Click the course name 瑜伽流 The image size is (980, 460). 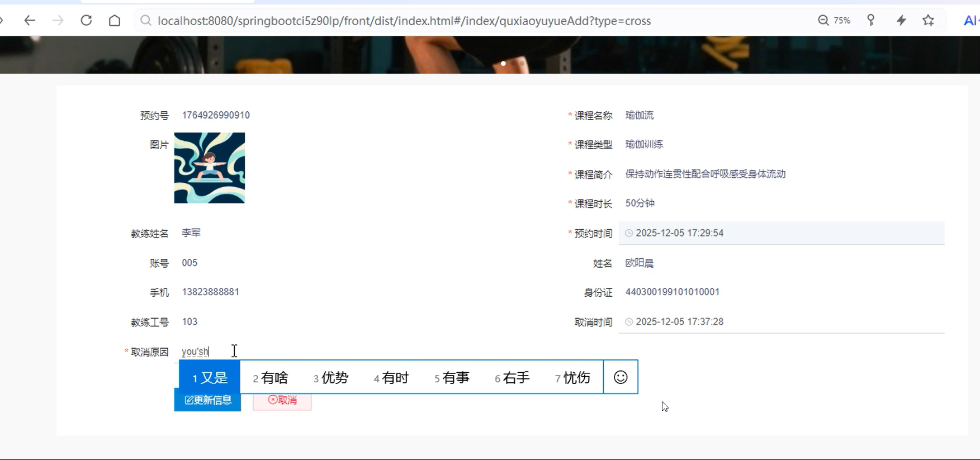pos(640,115)
